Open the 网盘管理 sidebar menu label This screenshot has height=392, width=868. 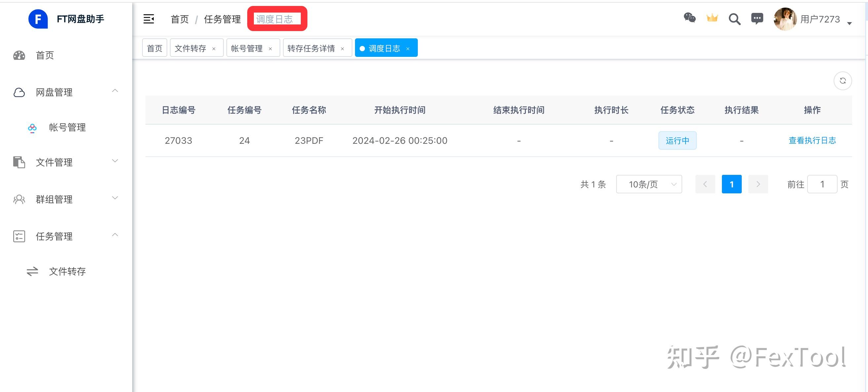tap(54, 92)
